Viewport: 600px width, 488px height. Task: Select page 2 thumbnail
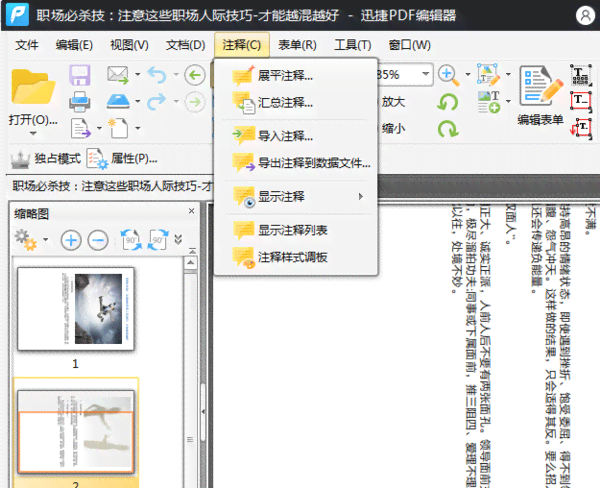click(76, 432)
